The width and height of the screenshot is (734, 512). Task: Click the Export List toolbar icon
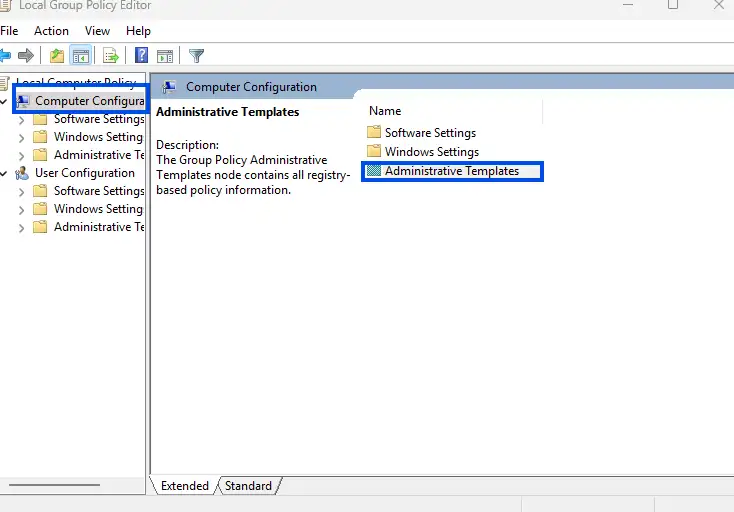pos(111,56)
